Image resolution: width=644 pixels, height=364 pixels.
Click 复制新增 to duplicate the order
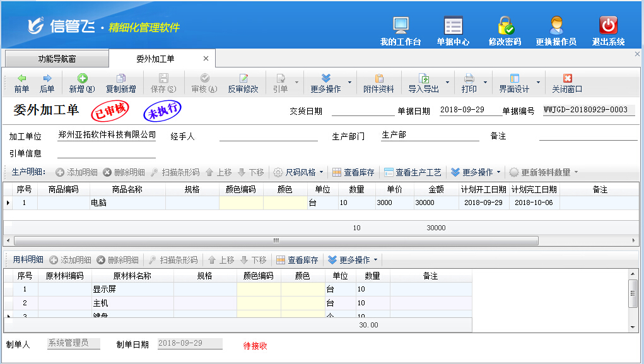click(120, 83)
